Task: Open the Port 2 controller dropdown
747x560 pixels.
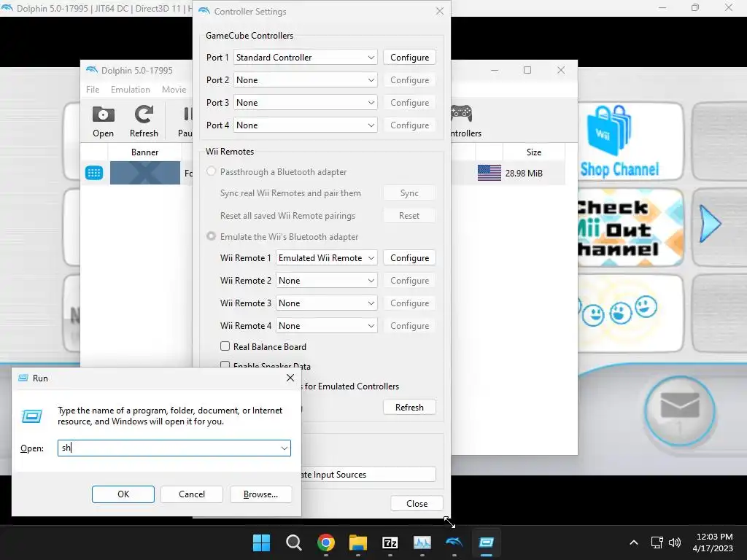Action: click(x=306, y=80)
